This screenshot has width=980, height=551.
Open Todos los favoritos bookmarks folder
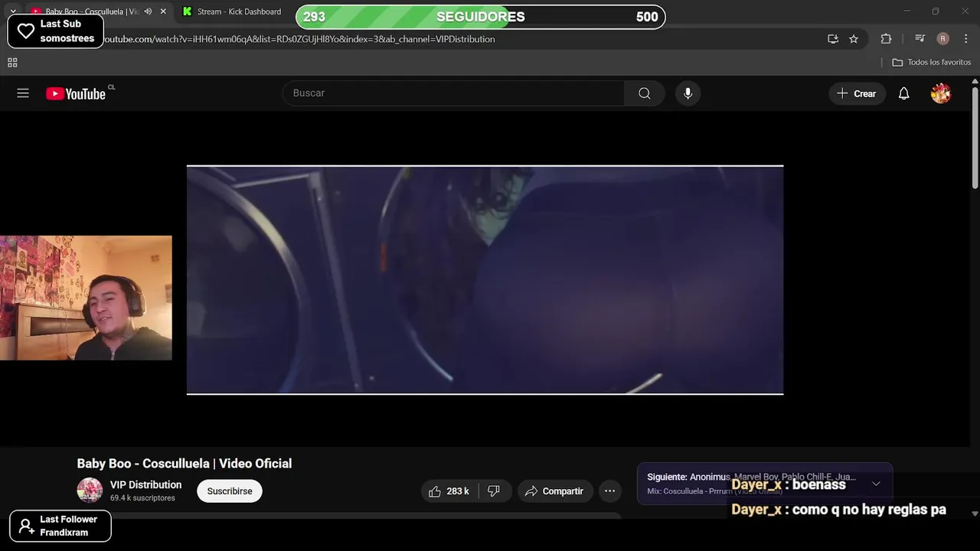[x=932, y=63]
